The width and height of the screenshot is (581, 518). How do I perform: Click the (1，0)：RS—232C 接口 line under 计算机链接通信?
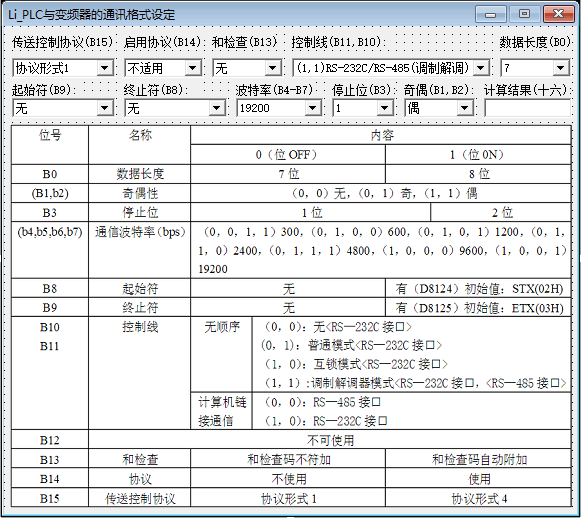pyautogui.click(x=325, y=421)
